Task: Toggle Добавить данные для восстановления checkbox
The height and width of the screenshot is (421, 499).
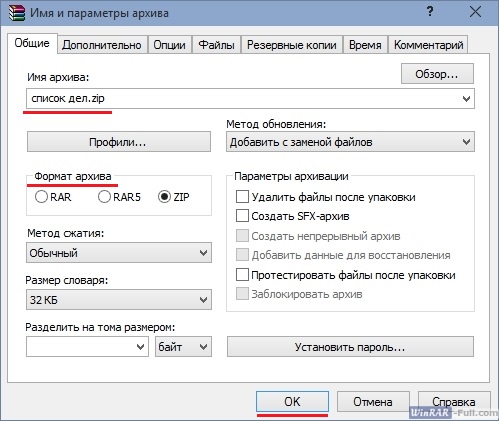Action: (x=242, y=255)
